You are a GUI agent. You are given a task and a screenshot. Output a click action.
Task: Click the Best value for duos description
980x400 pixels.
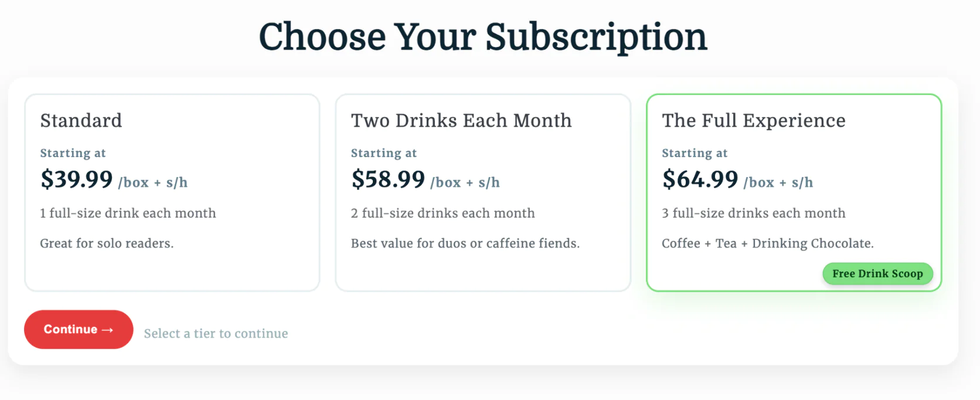point(465,243)
